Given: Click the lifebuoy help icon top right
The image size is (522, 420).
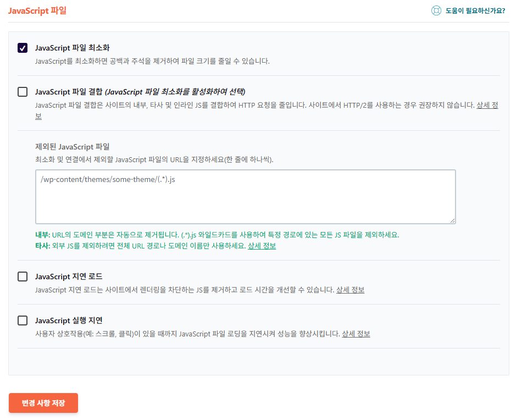Looking at the screenshot, I should tap(437, 10).
